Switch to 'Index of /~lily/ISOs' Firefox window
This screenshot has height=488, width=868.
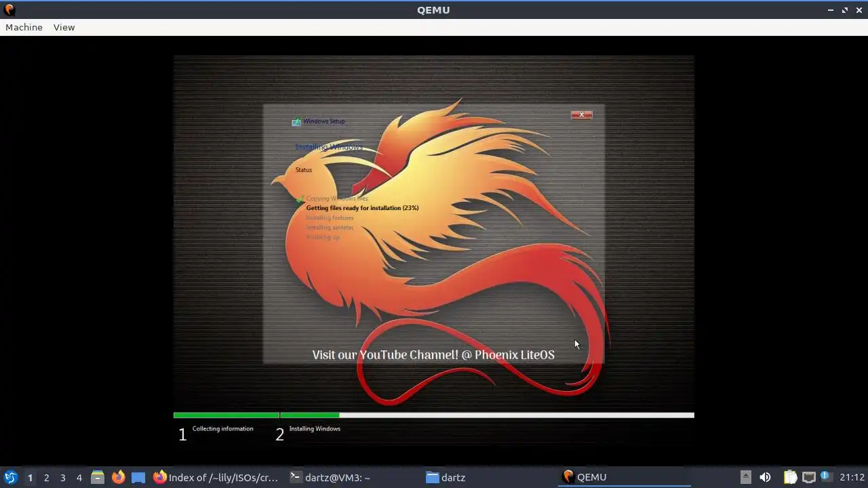click(216, 477)
